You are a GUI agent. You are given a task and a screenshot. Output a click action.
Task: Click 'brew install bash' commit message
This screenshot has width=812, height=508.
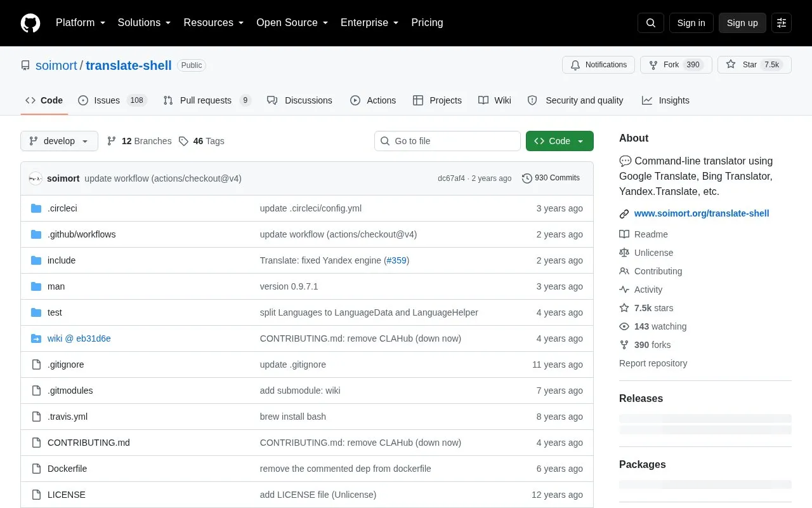[x=293, y=417]
